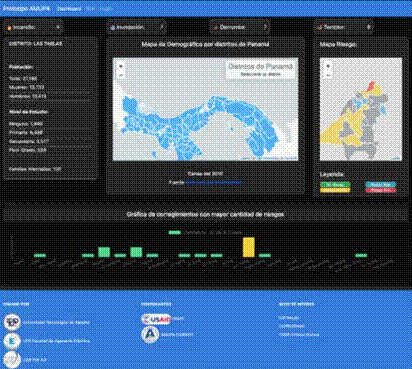Click the Temblor earthquake icon

click(320, 28)
